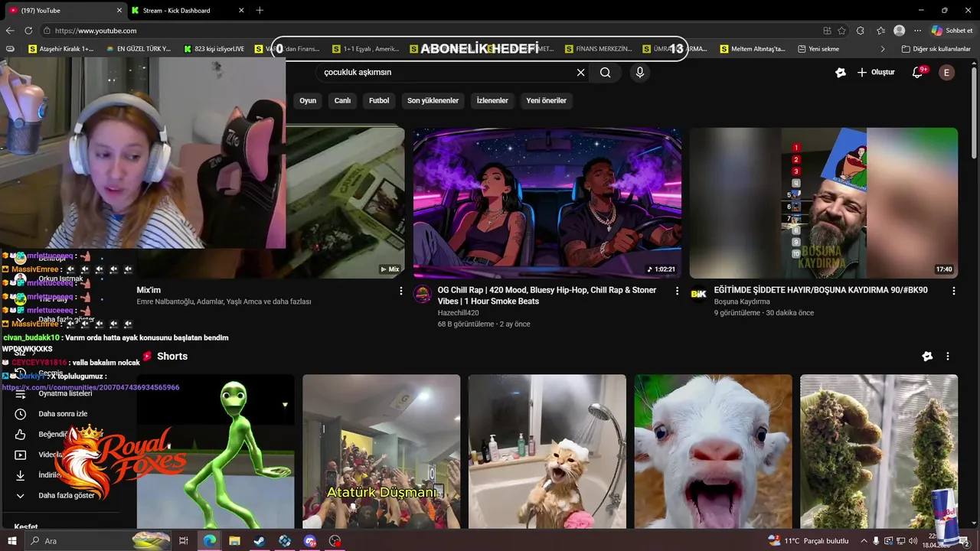The width and height of the screenshot is (980, 551).
Task: Open Task View from the taskbar
Action: [184, 541]
